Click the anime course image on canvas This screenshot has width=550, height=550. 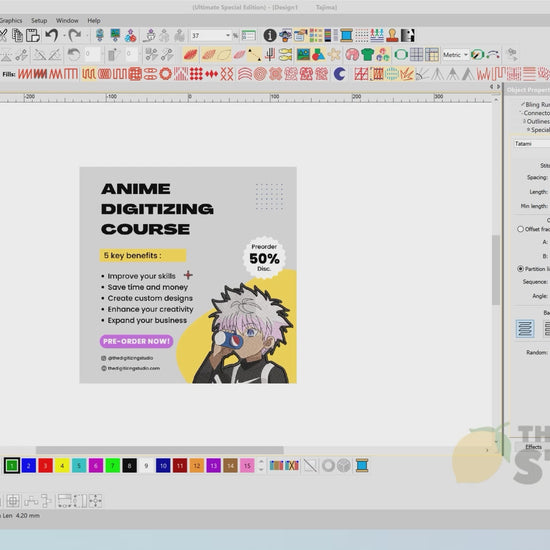(x=188, y=275)
